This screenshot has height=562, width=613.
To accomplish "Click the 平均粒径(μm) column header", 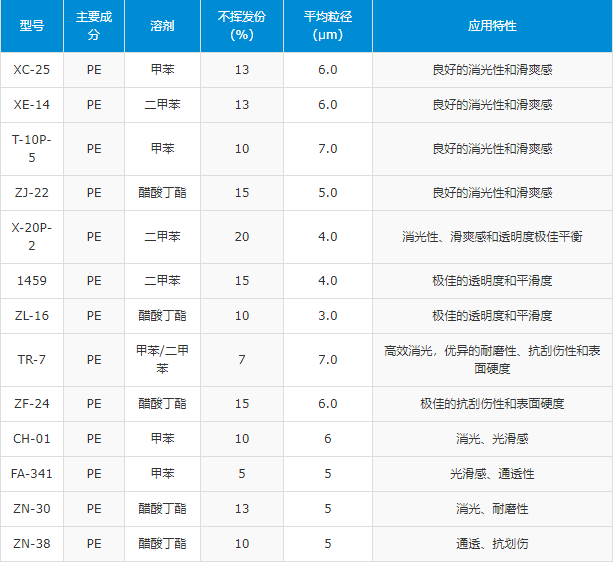I will [327, 26].
